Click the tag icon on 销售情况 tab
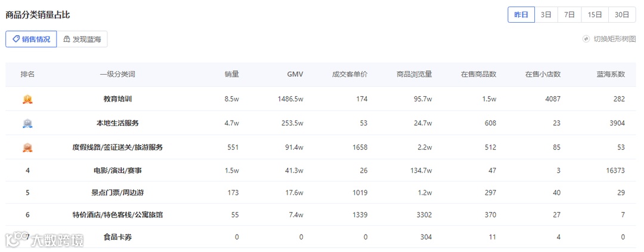 [16, 39]
